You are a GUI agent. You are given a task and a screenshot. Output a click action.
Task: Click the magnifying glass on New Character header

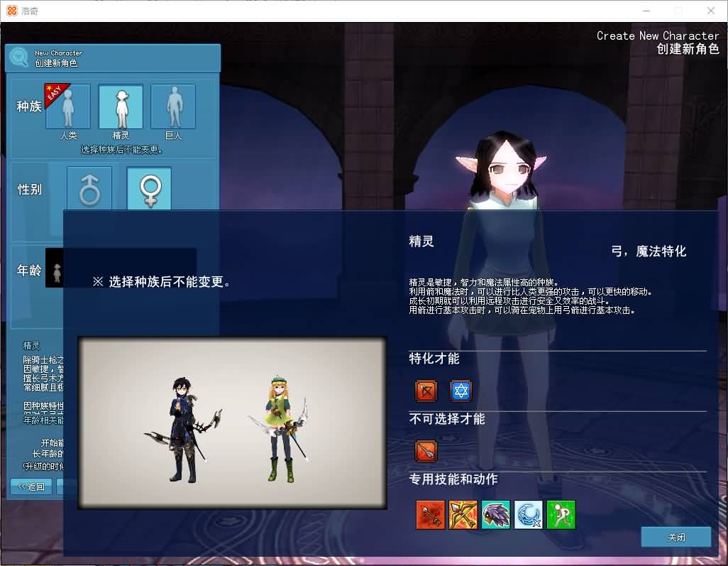pyautogui.click(x=18, y=57)
